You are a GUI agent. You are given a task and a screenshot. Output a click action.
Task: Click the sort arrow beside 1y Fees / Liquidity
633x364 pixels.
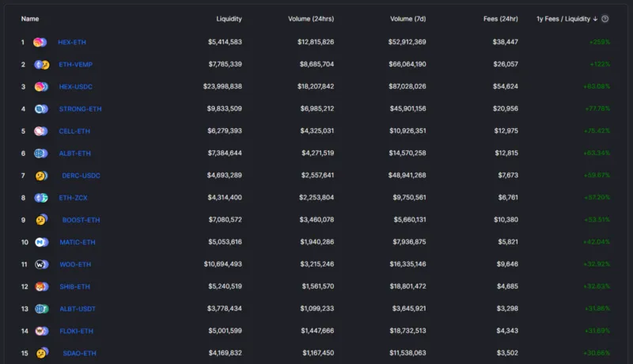[595, 19]
